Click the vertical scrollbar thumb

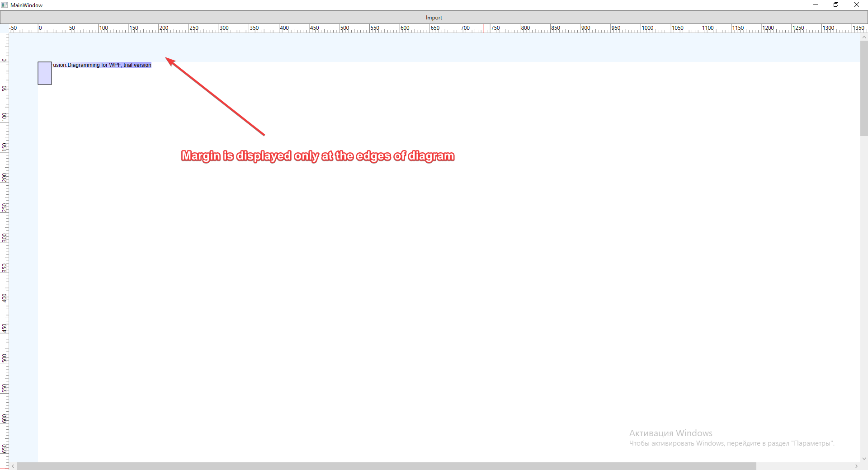[864, 88]
